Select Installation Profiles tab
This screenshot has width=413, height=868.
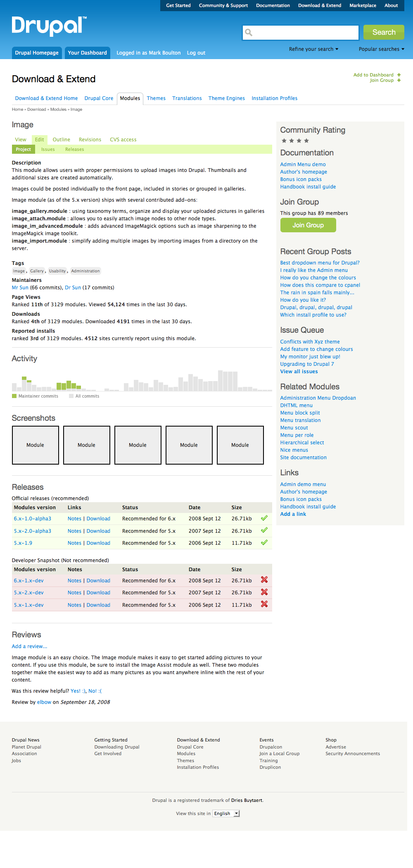pyautogui.click(x=275, y=98)
